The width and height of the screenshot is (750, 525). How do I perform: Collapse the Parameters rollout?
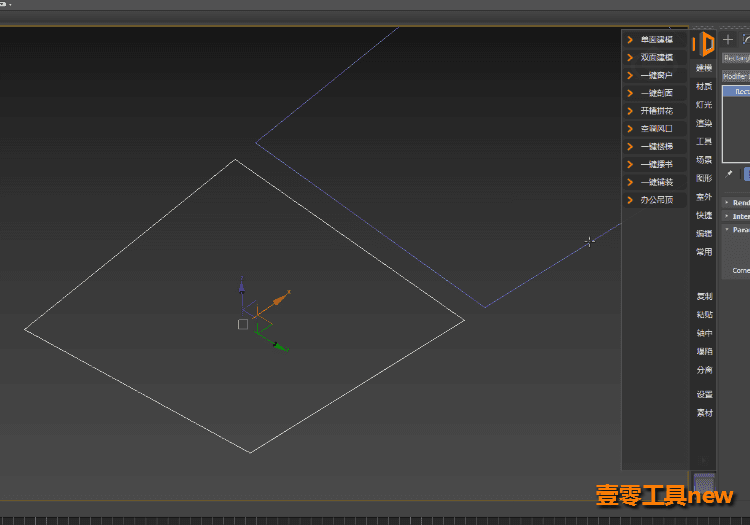pyautogui.click(x=736, y=230)
